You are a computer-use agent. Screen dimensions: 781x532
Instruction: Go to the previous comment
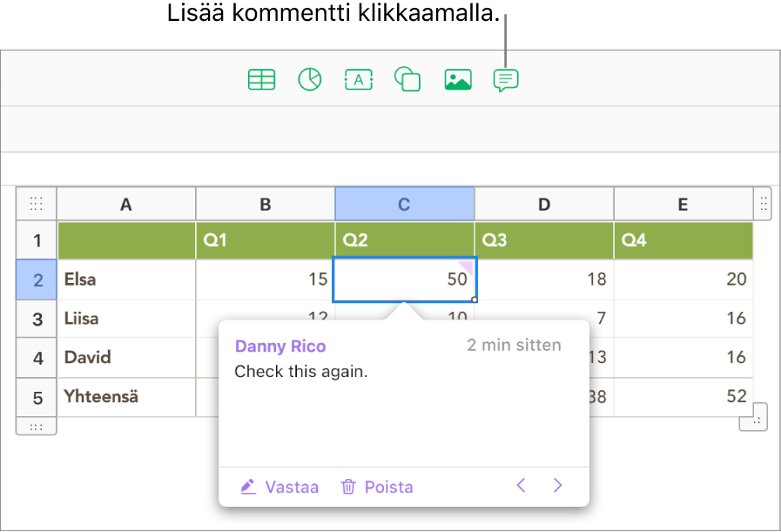[521, 486]
